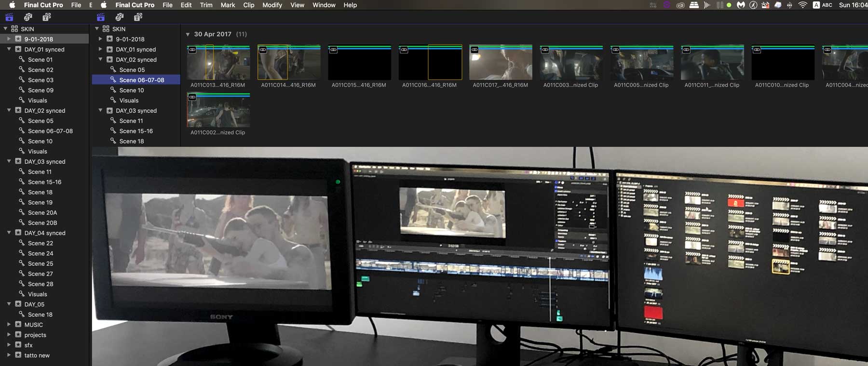Click sound wave icon in menu bar
Image resolution: width=868 pixels, height=366 pixels.
(x=707, y=5)
